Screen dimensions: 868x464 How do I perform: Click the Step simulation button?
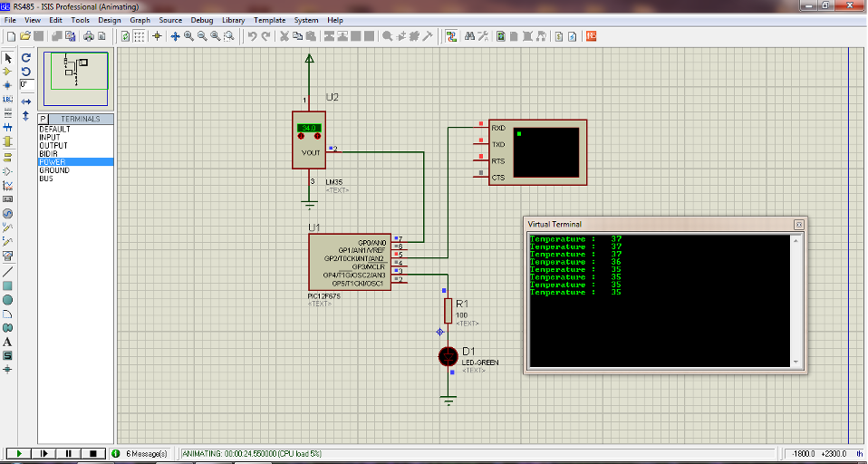click(43, 453)
